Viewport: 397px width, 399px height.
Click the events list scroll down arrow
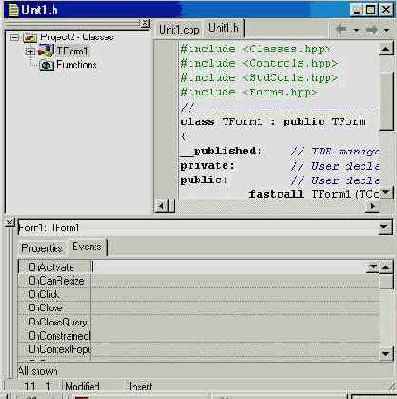click(386, 354)
